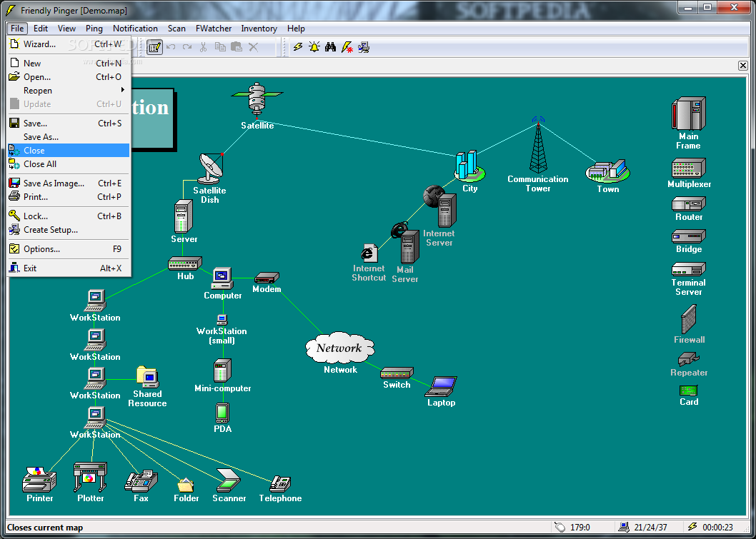Select the Satellite Dish icon

point(211,168)
